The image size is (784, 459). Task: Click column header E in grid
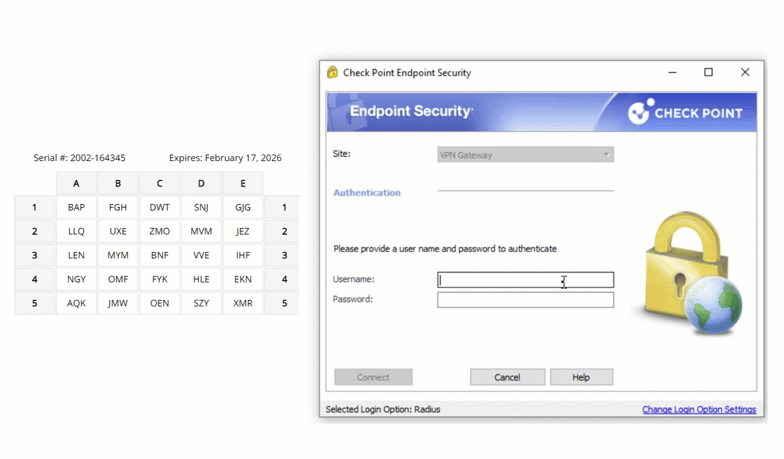[242, 184]
